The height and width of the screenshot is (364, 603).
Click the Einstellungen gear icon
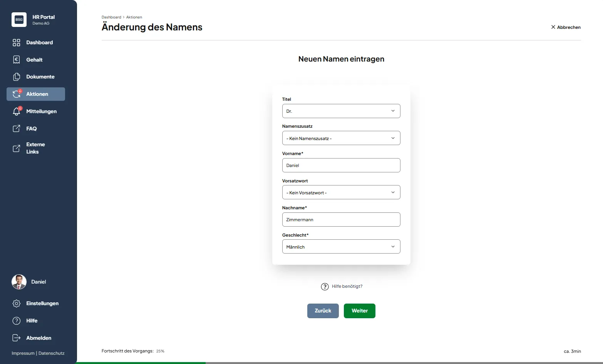coord(16,304)
